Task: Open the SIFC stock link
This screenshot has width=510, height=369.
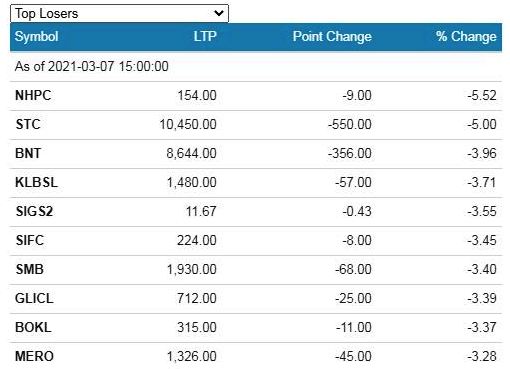Action: point(30,240)
